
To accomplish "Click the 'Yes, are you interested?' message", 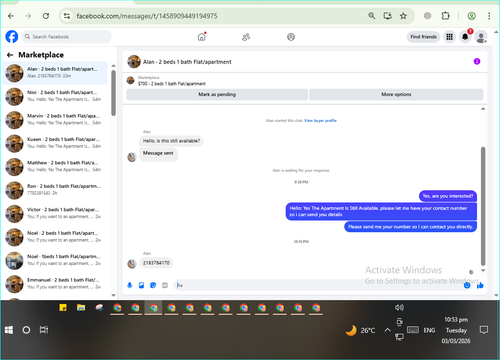I will point(448,196).
